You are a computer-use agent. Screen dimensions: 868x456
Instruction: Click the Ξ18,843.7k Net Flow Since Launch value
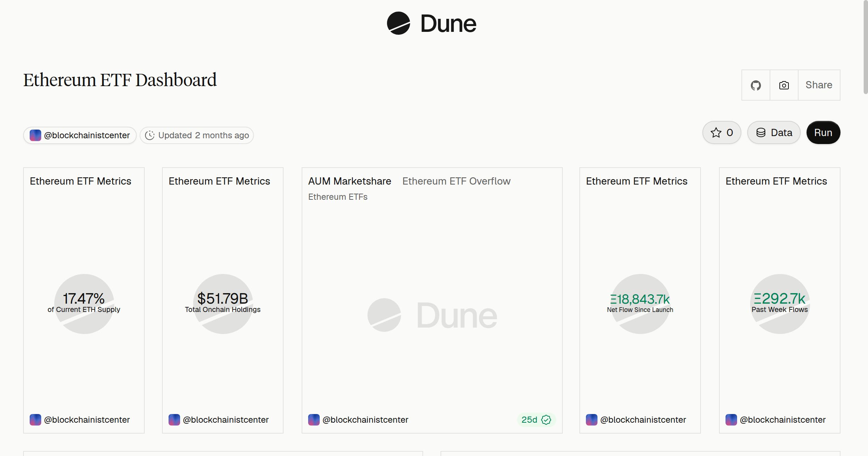pos(640,303)
